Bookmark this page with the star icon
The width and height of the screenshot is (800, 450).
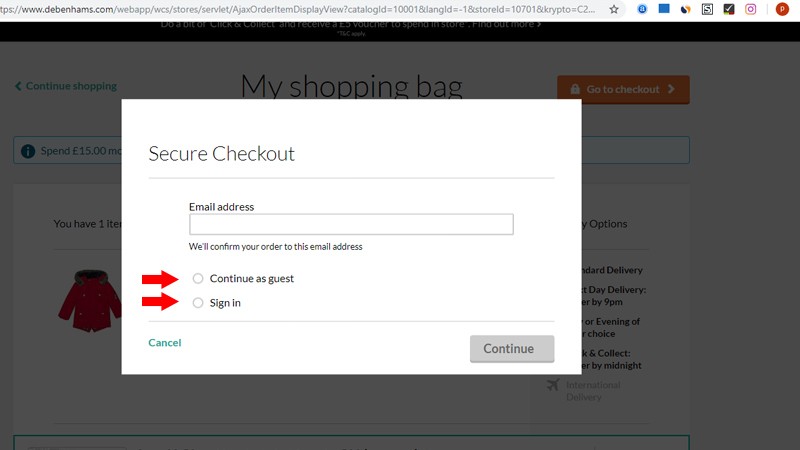point(614,9)
